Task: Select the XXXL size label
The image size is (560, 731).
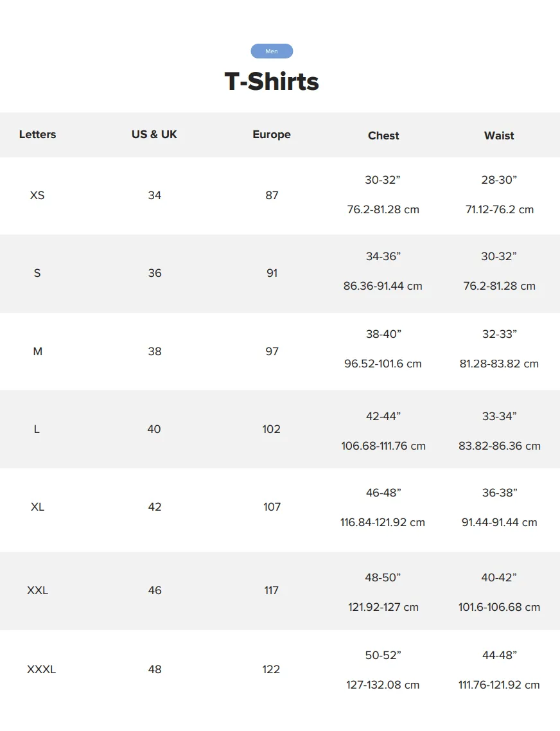Action: pyautogui.click(x=42, y=669)
